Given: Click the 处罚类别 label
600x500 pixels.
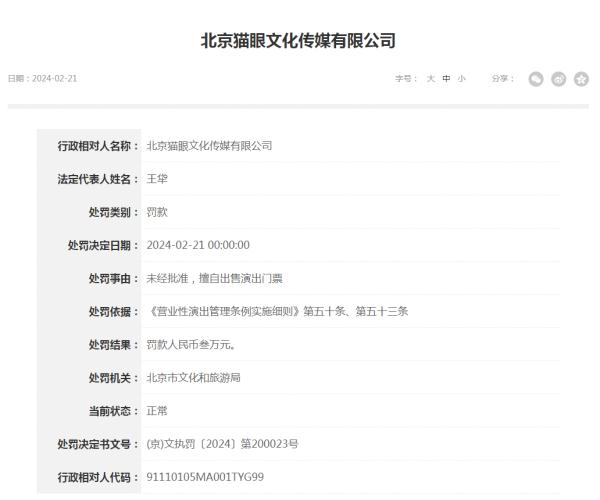Looking at the screenshot, I should [x=113, y=212].
